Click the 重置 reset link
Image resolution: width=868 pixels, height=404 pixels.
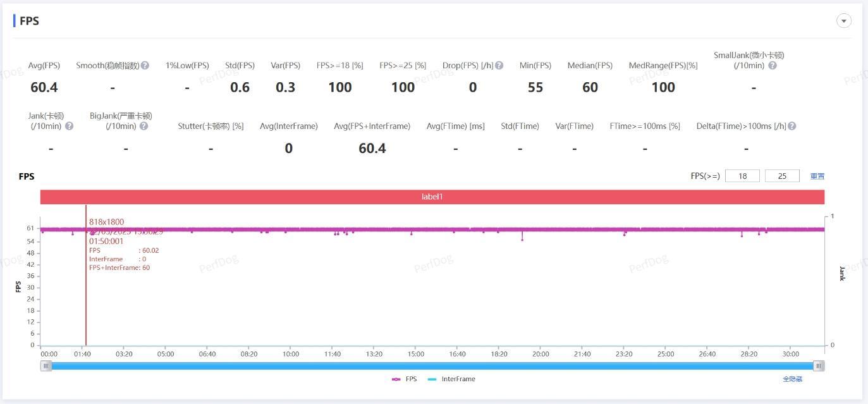817,176
